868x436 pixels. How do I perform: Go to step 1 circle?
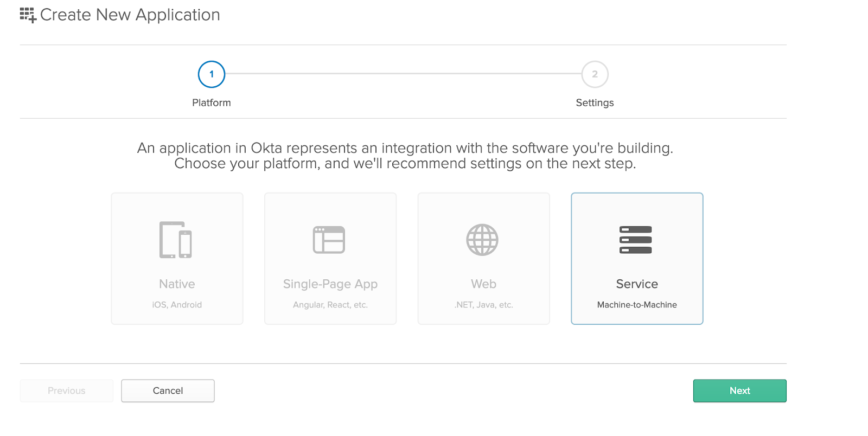pos(212,74)
